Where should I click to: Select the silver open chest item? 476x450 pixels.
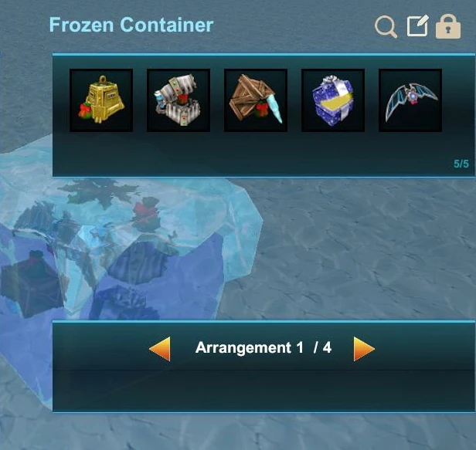point(178,100)
